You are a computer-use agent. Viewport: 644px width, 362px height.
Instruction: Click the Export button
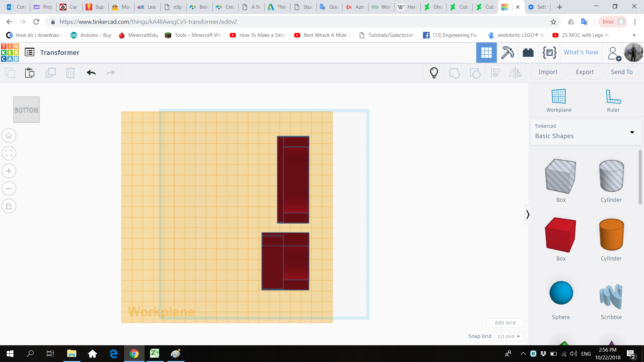tap(585, 72)
